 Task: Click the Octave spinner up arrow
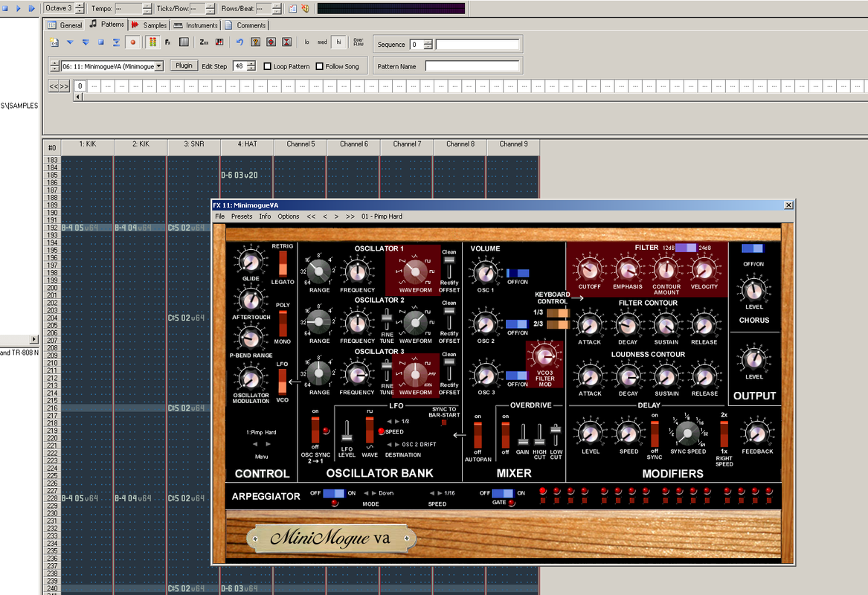[x=80, y=5]
